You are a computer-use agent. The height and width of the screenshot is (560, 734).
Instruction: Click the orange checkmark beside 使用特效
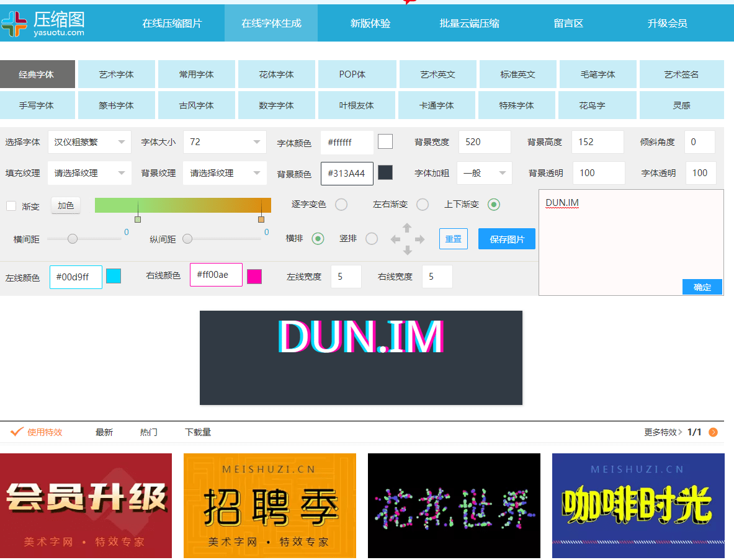17,432
